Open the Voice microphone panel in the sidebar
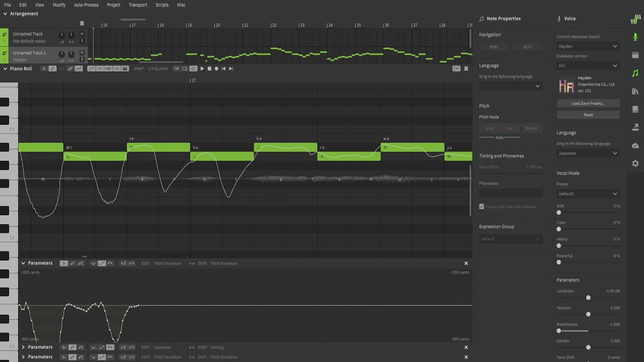This screenshot has width=644, height=362. pyautogui.click(x=635, y=37)
